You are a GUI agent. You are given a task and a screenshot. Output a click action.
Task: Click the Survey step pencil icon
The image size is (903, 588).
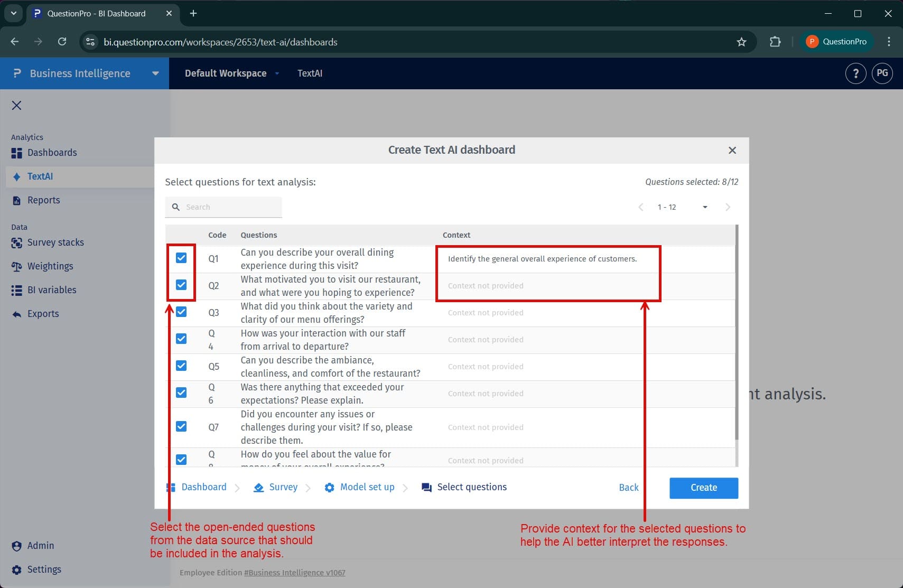[258, 488]
